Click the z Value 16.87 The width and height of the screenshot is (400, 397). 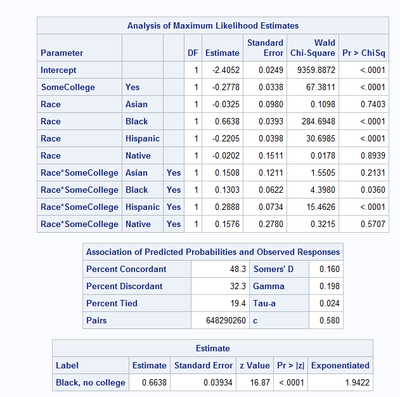pos(260,383)
